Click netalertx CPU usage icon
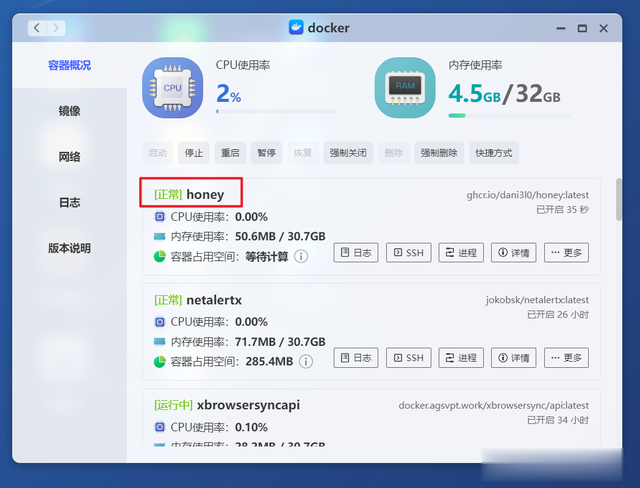 (x=160, y=322)
